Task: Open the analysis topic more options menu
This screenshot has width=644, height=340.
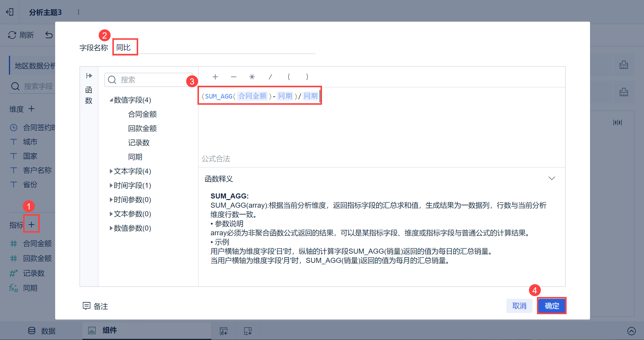Action: (78, 12)
